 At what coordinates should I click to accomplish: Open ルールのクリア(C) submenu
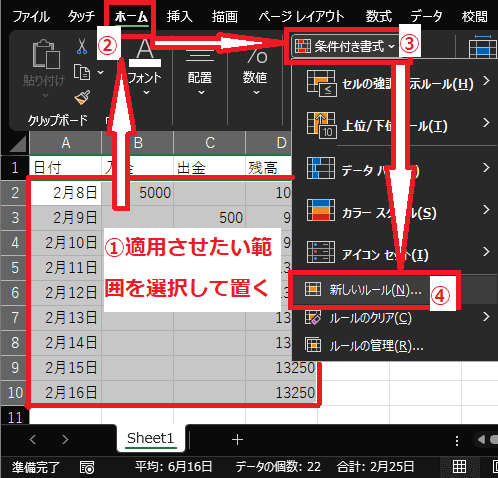pyautogui.click(x=395, y=317)
